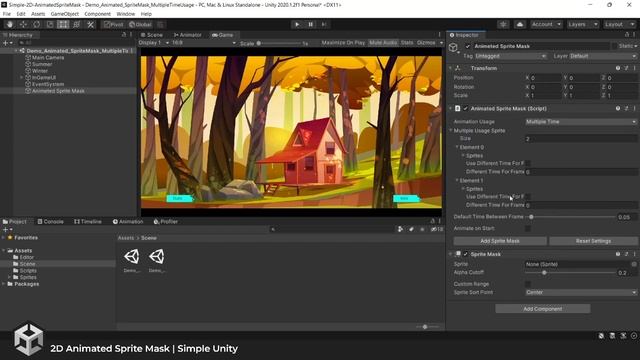Select the Rect tool

[63, 24]
